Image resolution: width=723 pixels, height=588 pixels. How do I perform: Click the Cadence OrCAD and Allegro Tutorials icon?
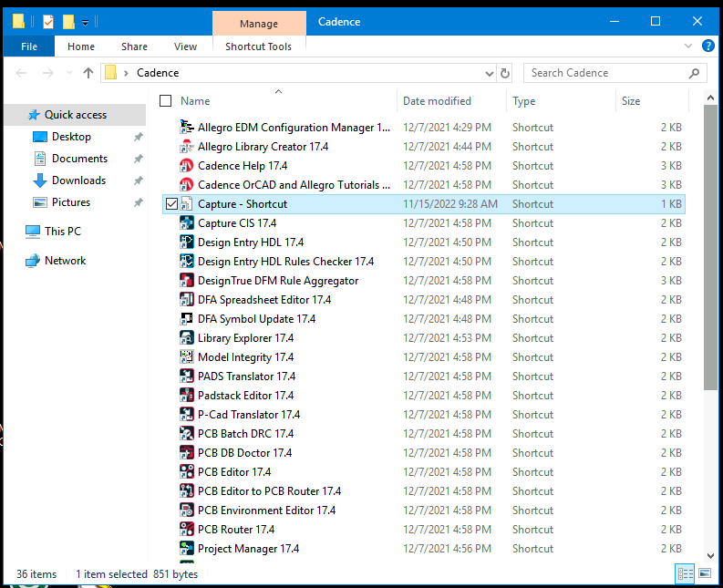186,185
